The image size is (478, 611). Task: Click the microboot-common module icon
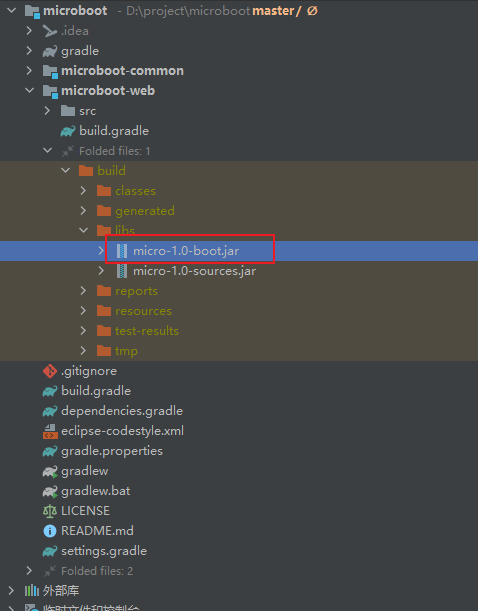pos(50,71)
